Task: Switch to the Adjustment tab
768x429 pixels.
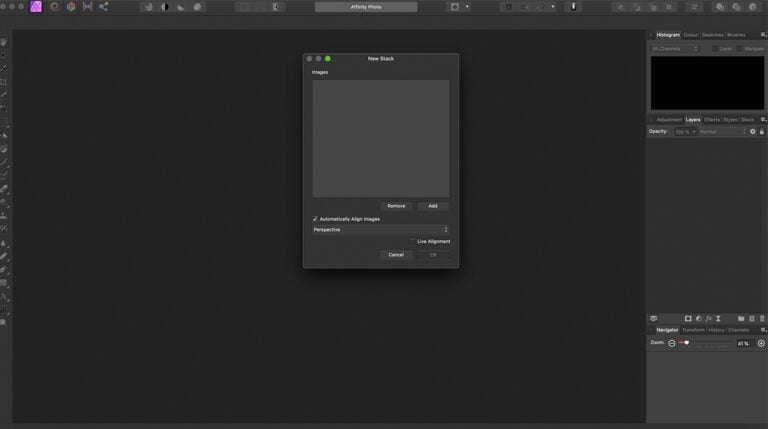Action: point(669,119)
